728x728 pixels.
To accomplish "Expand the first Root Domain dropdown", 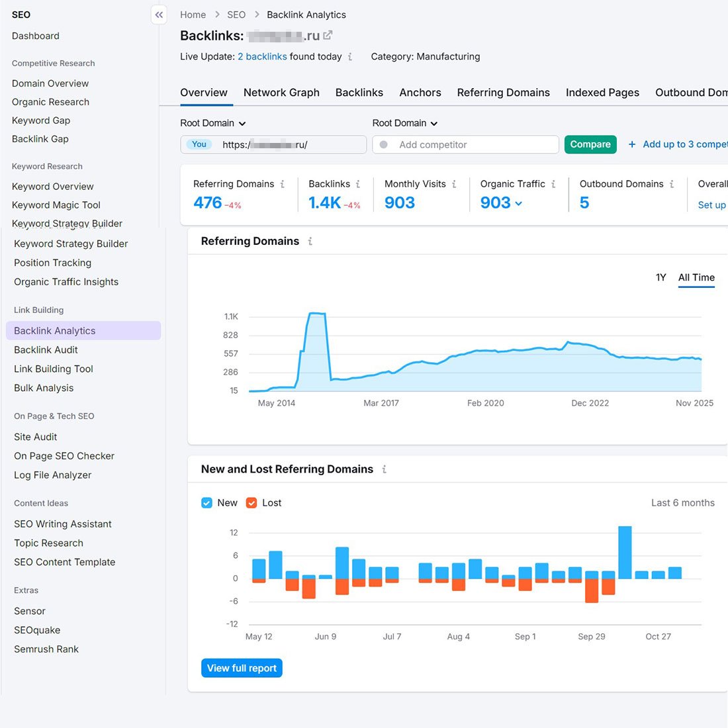I will (213, 123).
